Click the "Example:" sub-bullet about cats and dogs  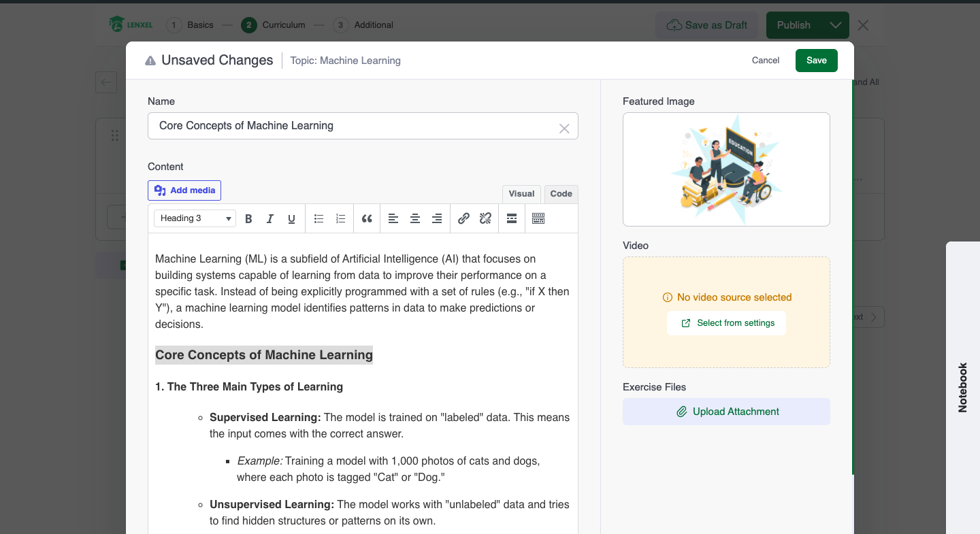coord(388,469)
